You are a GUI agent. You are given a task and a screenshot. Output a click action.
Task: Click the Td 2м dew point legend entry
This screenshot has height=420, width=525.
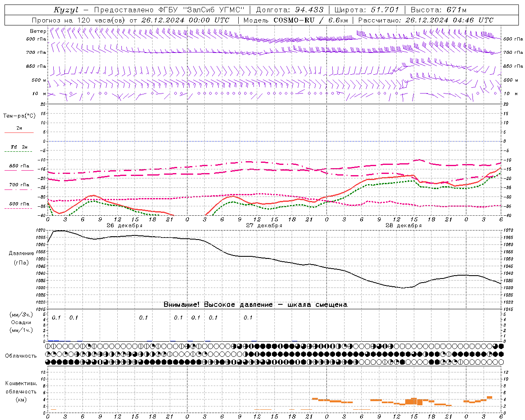pos(19,147)
